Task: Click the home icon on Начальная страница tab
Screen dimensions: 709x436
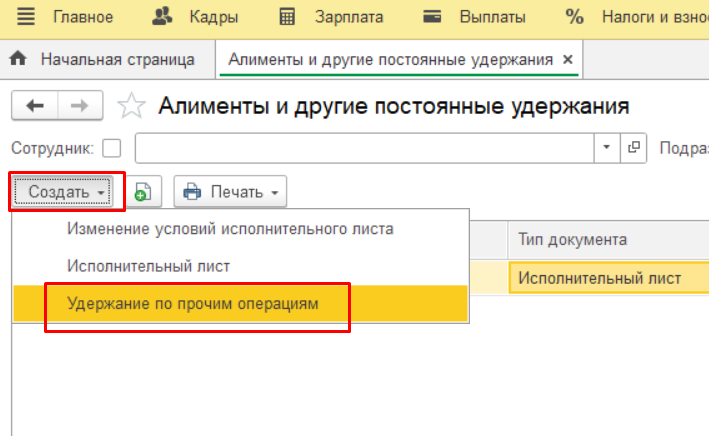Action: pyautogui.click(x=18, y=60)
